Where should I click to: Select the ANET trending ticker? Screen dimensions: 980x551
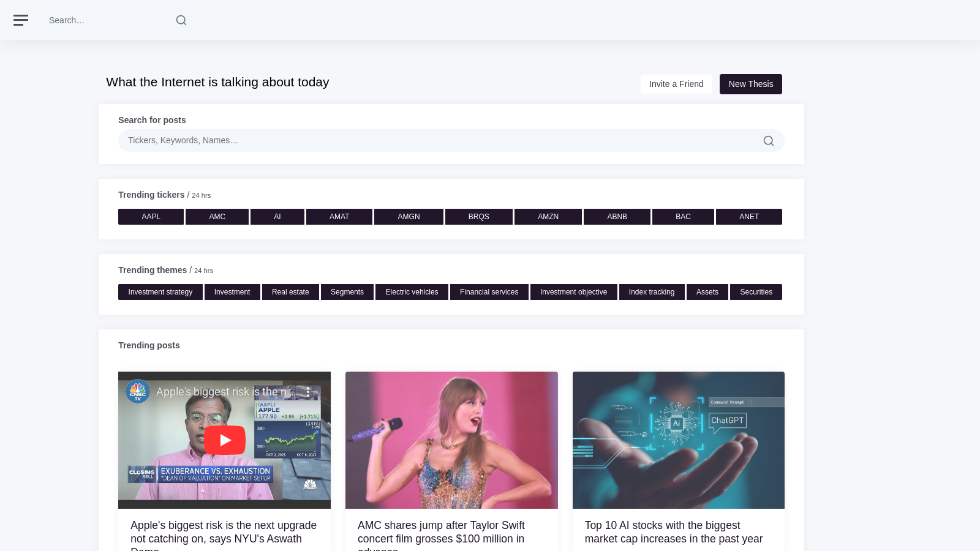(x=749, y=217)
